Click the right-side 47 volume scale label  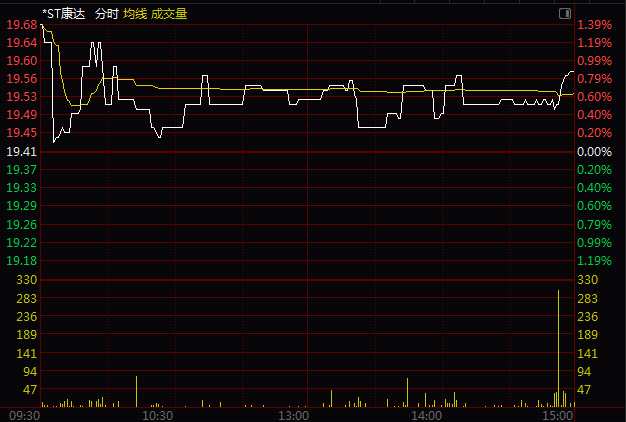coord(584,389)
